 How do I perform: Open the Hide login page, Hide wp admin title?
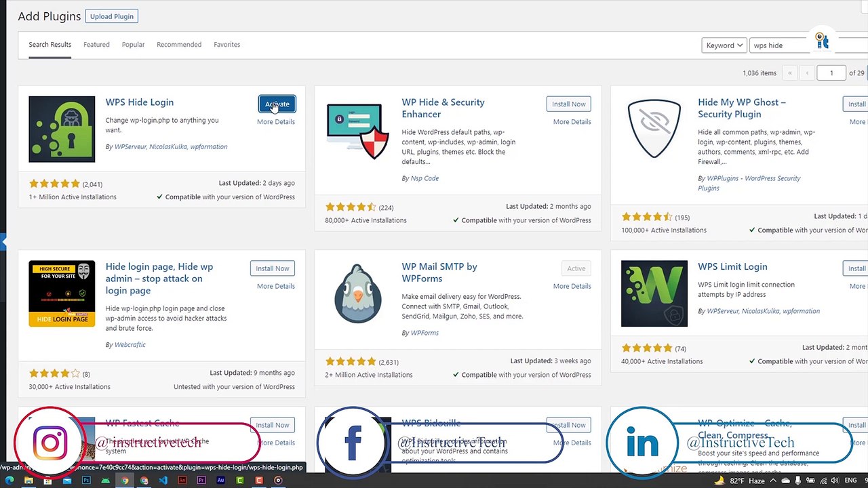tap(159, 279)
